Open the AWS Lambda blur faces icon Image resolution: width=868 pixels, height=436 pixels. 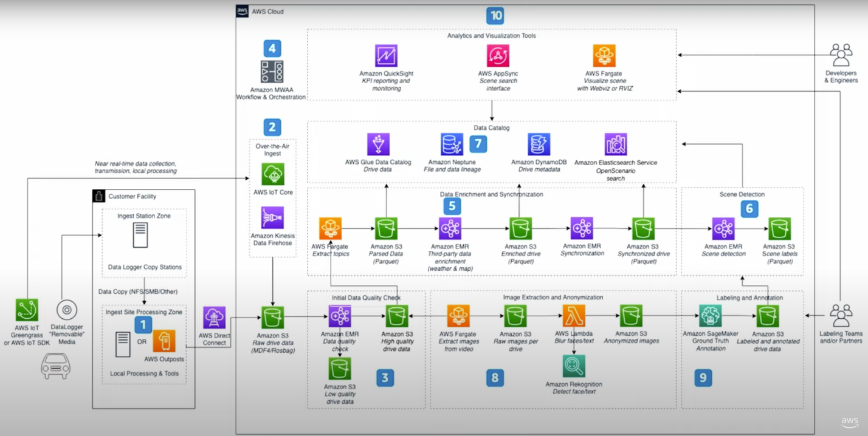(574, 316)
